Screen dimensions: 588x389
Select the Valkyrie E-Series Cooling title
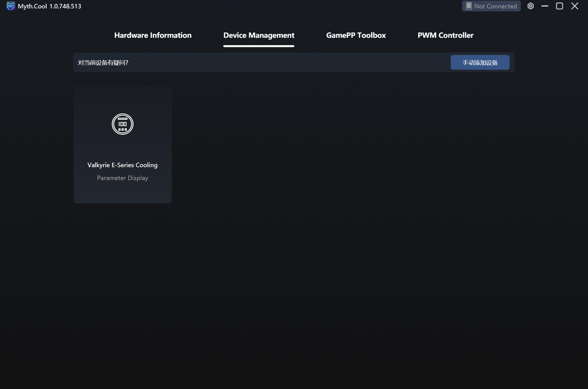(x=122, y=165)
